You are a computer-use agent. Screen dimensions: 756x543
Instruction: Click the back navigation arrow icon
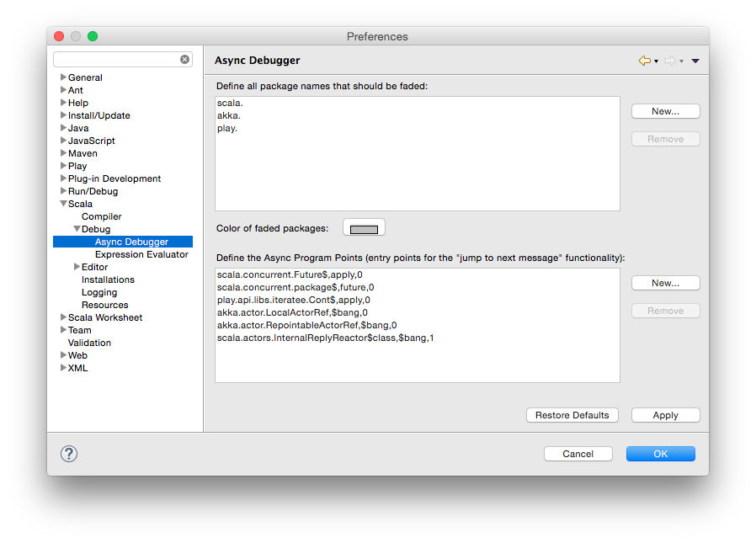pyautogui.click(x=645, y=61)
